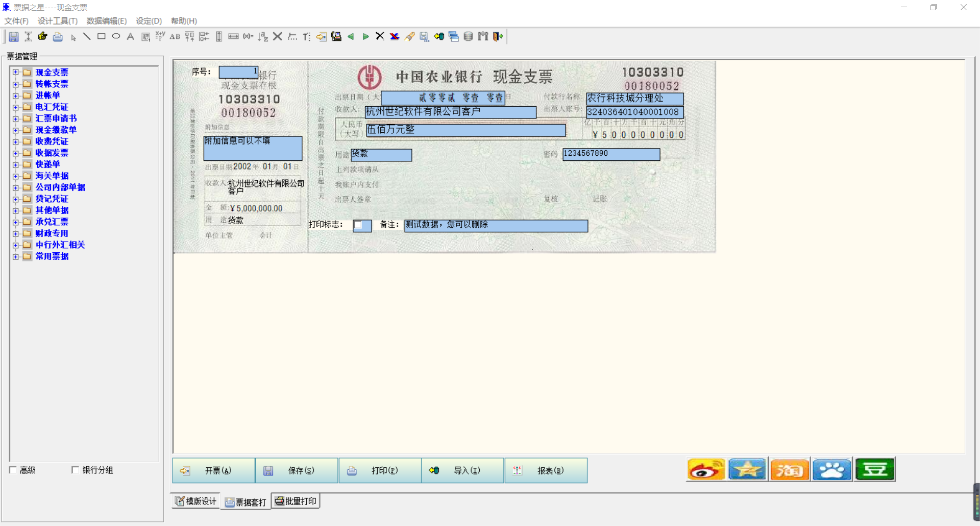Open the 设定(D) menu

[x=149, y=21]
